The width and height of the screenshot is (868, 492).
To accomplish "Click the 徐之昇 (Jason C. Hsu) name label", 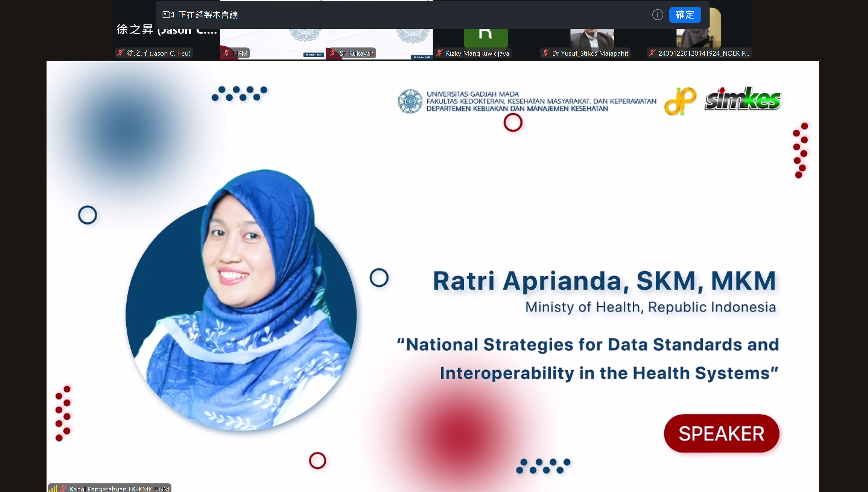I will pyautogui.click(x=159, y=53).
